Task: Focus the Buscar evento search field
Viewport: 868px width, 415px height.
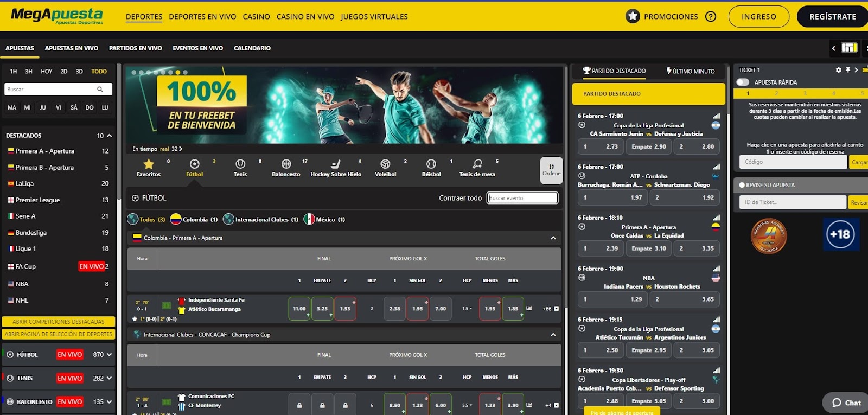Action: 522,198
